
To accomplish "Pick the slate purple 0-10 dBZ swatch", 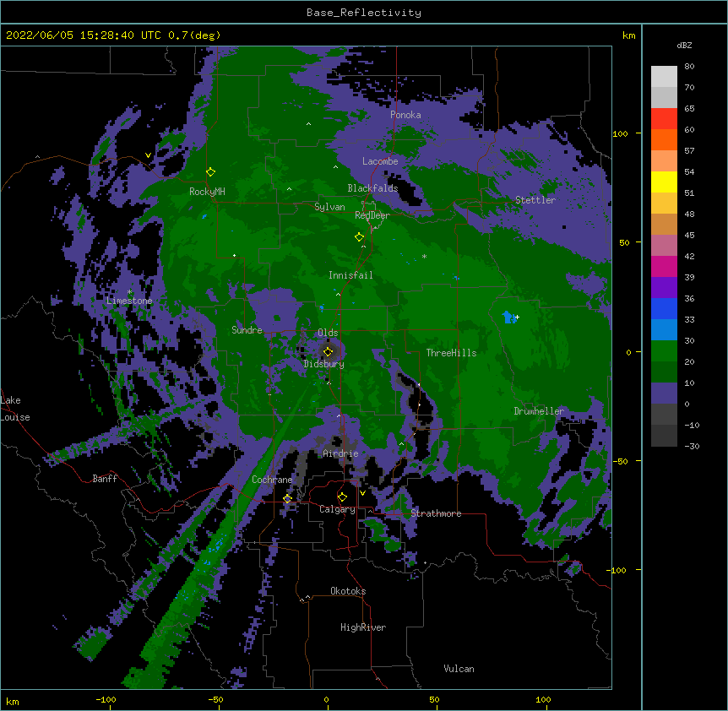I will point(664,393).
